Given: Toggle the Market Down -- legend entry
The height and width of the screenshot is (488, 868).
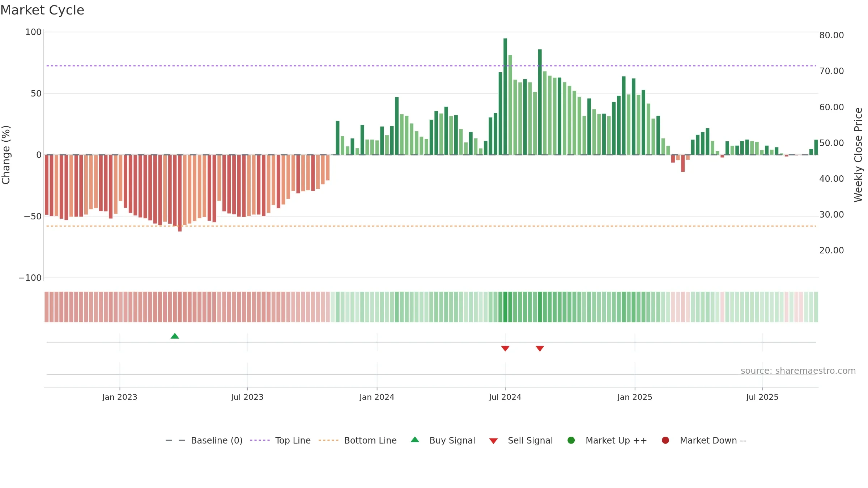Looking at the screenshot, I should [704, 440].
